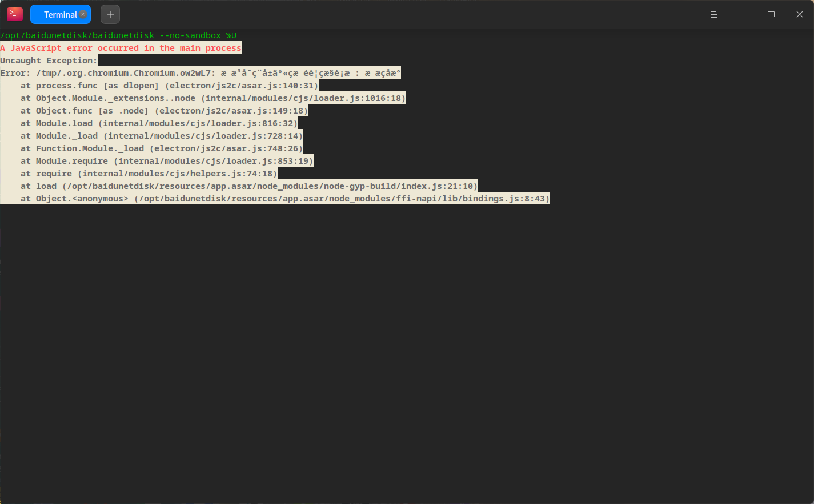Open a new terminal tab
This screenshot has width=814, height=504.
coord(110,14)
